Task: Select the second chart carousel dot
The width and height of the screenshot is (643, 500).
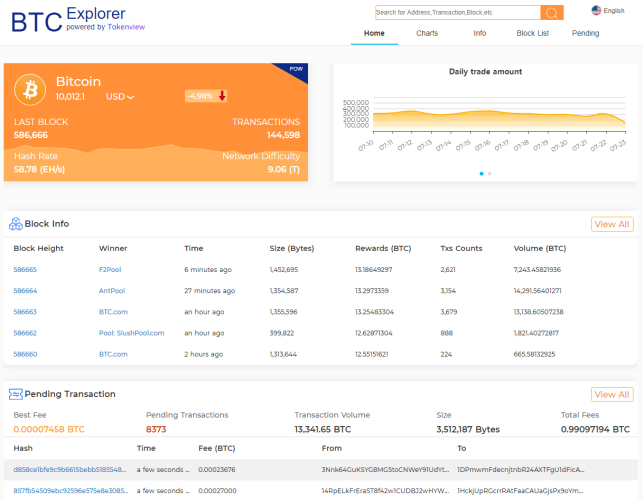Action: pyautogui.click(x=489, y=174)
